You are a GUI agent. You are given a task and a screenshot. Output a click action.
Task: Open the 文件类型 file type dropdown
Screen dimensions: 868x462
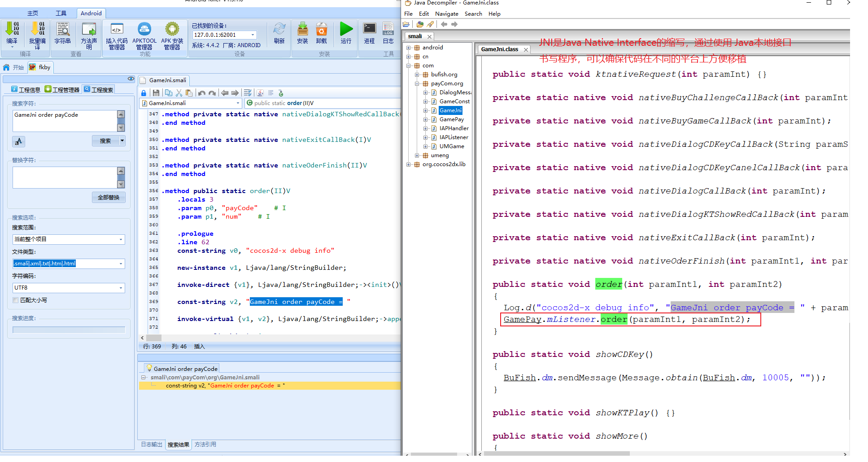point(121,264)
